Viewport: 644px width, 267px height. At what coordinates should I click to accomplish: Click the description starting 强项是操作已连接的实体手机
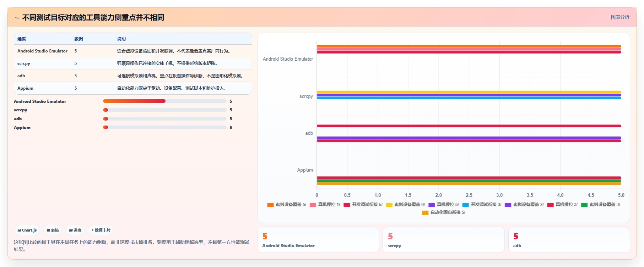(167, 63)
